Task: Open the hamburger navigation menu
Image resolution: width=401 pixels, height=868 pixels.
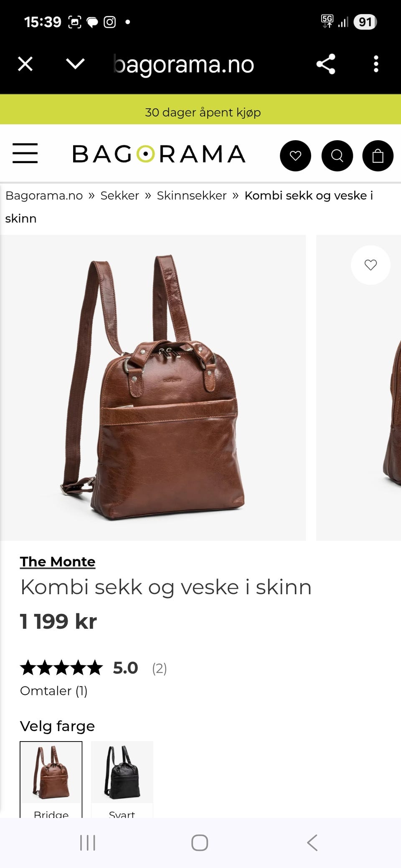Action: (x=25, y=153)
